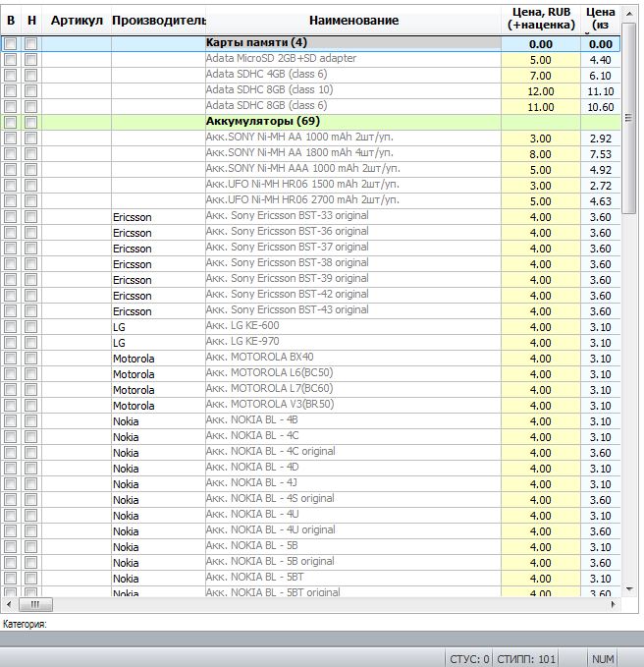Viewport: 644px width, 667px height.
Task: Select Акк. Sony Ericsson BST-37 original
Action: tap(310, 249)
